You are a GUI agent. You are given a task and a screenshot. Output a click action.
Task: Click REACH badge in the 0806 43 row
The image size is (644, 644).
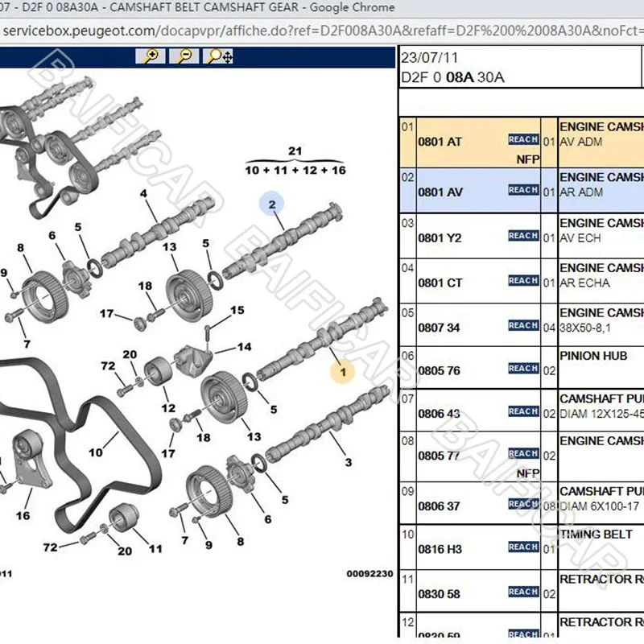point(523,411)
